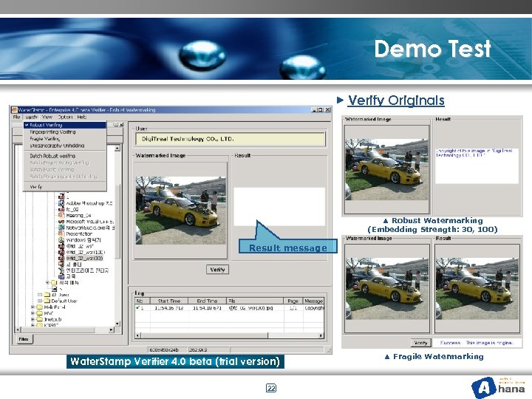Select Meeting_04 in the file tree
Image resolution: width=532 pixels, height=399 pixels.
tap(79, 216)
